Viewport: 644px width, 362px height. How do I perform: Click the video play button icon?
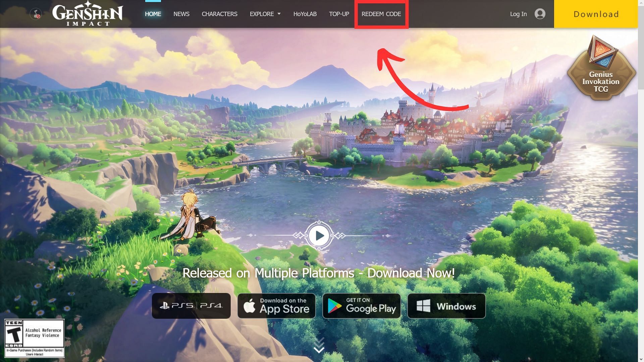coord(319,234)
